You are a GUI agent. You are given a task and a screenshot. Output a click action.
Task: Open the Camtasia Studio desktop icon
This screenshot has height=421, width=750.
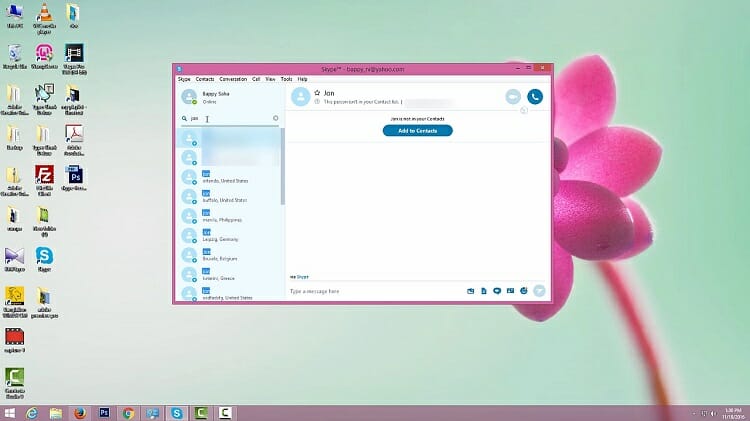tap(14, 383)
